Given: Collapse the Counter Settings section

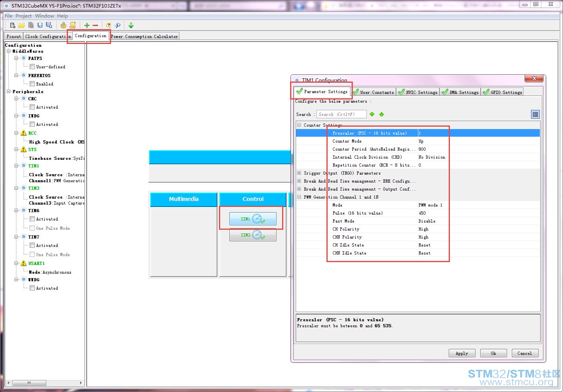Looking at the screenshot, I should [x=299, y=125].
